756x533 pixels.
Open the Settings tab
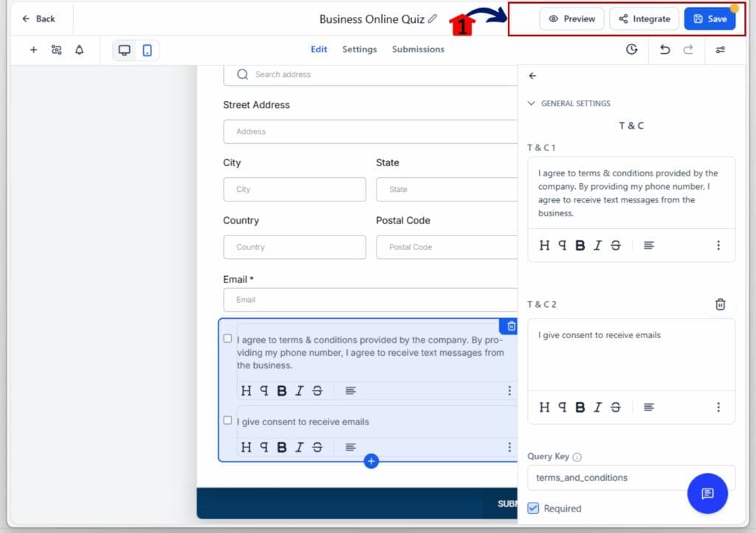coord(360,50)
